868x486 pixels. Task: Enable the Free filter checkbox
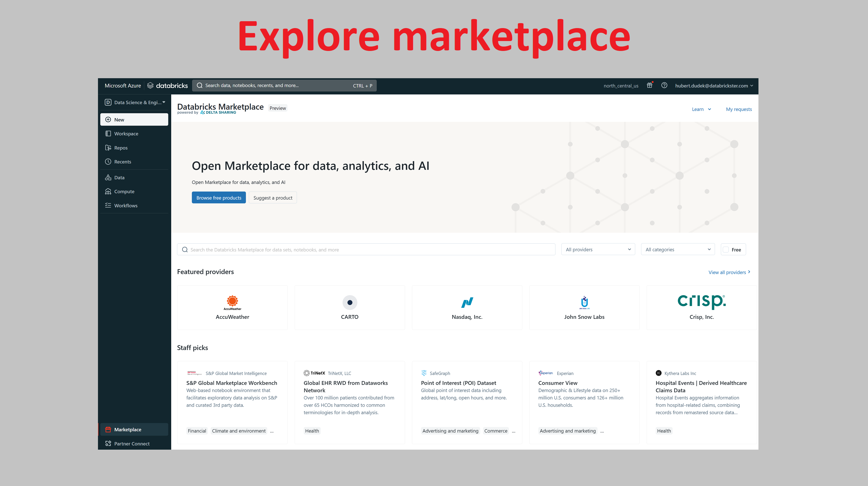(x=726, y=250)
